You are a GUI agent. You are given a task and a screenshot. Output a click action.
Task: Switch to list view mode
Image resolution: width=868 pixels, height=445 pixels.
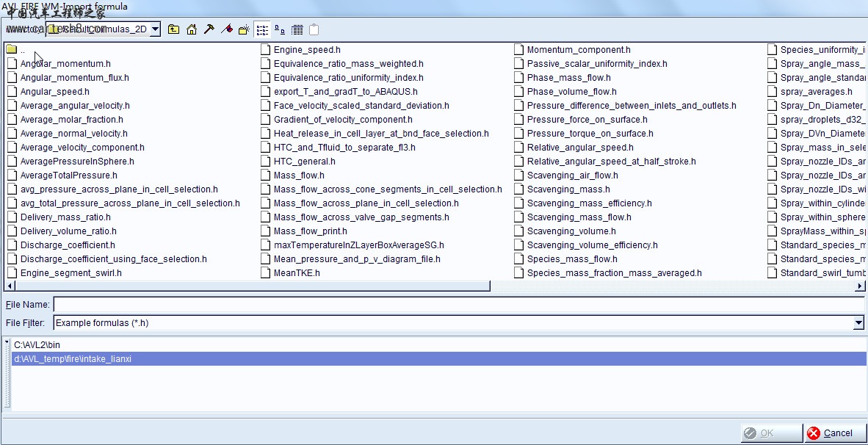pyautogui.click(x=262, y=29)
